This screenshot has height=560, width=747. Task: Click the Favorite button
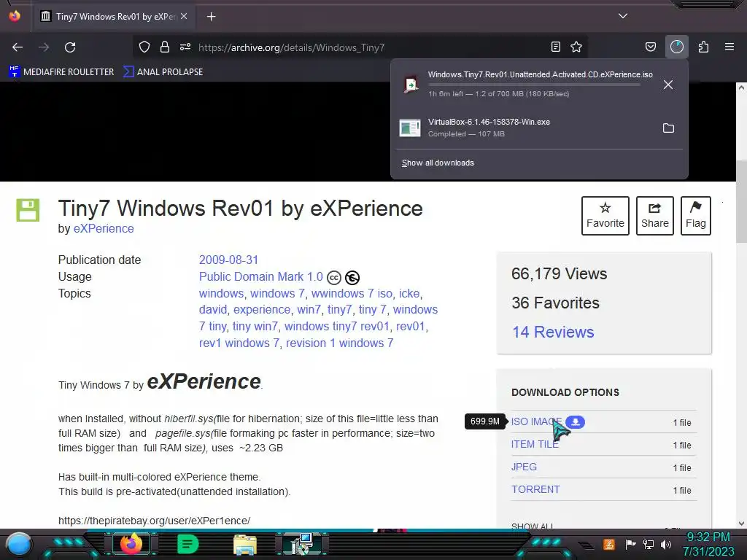click(605, 216)
